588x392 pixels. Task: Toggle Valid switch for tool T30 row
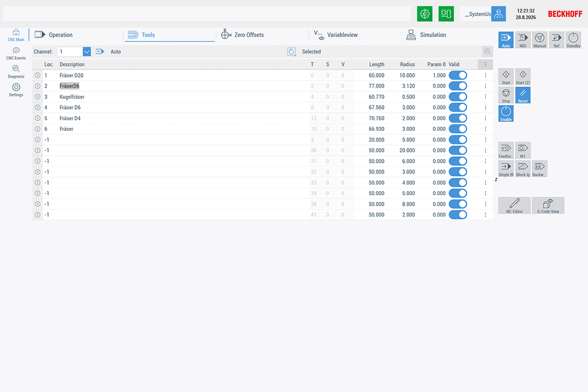click(458, 151)
